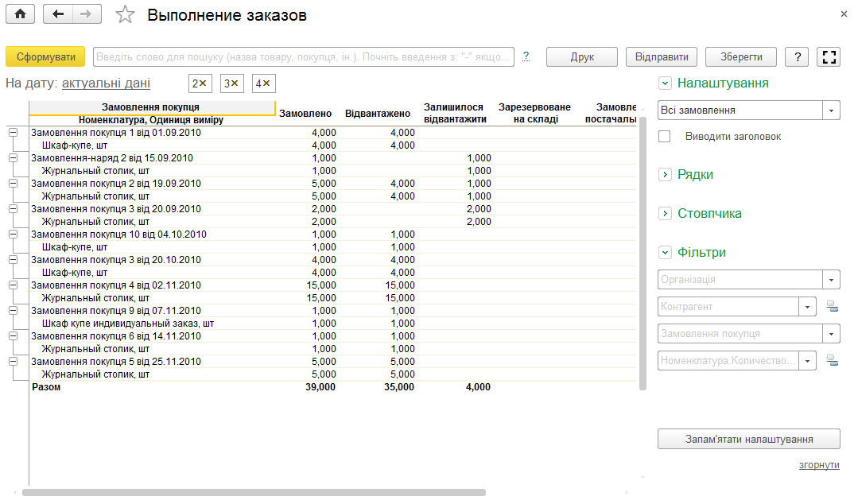Open Контрагент selection list icon
This screenshot has height=504, width=858.
[833, 306]
